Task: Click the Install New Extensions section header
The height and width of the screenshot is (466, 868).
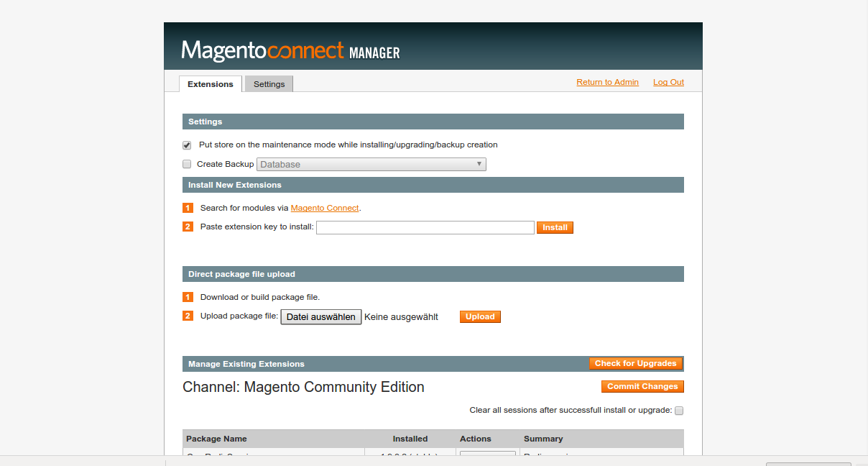Action: 433,185
